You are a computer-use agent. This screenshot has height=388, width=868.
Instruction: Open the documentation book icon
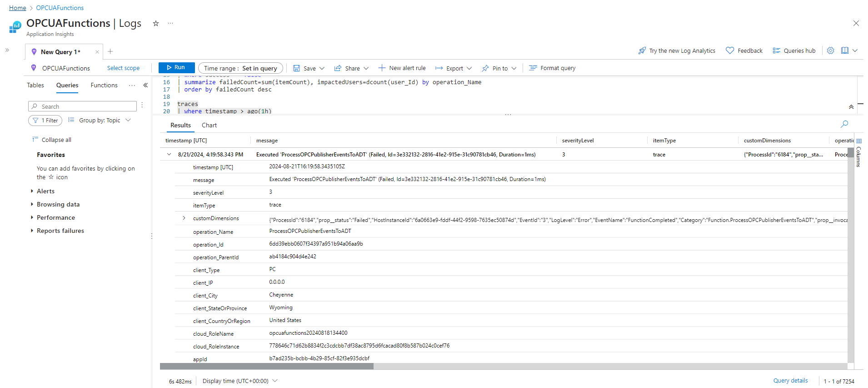[x=845, y=50]
